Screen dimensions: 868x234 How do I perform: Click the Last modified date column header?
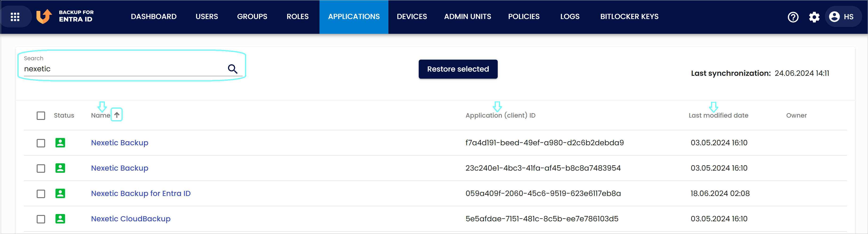pyautogui.click(x=718, y=115)
